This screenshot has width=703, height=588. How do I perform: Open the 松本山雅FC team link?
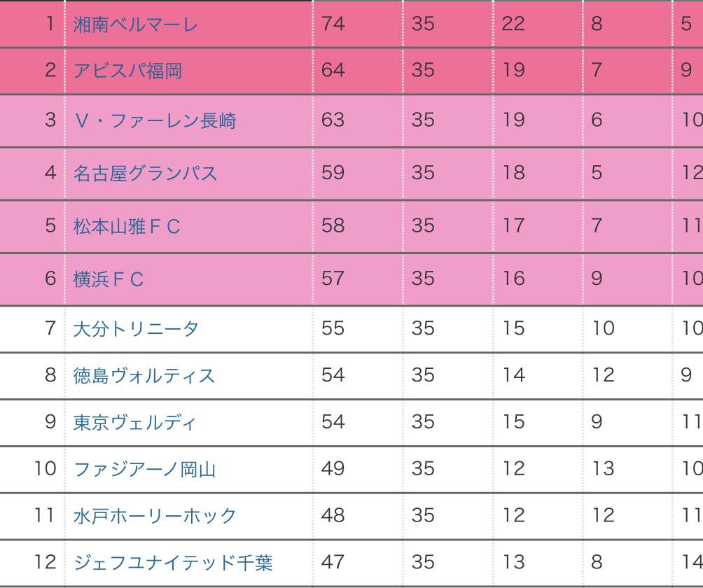coord(127,226)
